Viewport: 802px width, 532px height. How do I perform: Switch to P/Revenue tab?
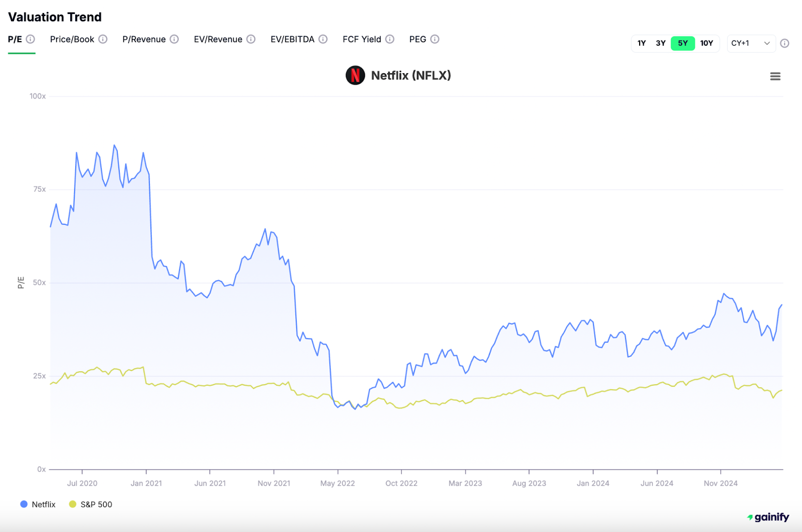tap(144, 39)
